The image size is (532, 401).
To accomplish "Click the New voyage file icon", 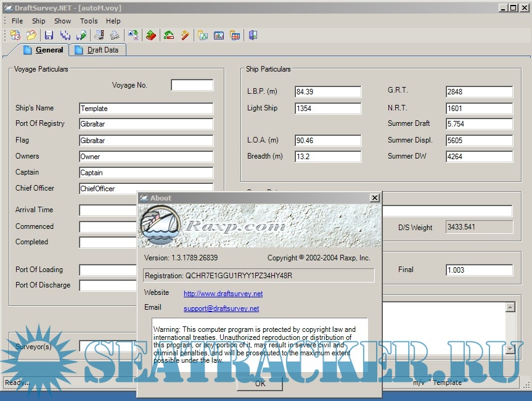I will pos(15,35).
